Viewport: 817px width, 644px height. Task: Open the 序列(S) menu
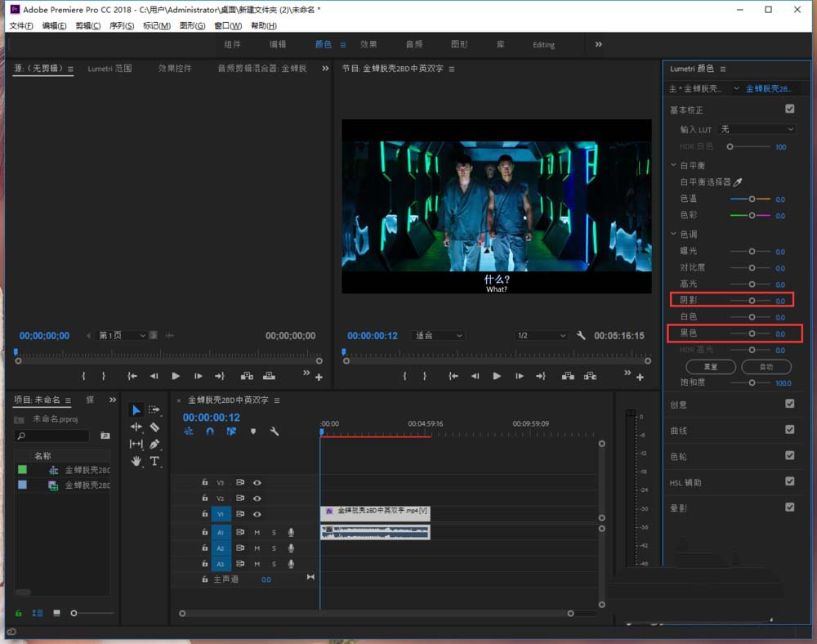tap(122, 26)
